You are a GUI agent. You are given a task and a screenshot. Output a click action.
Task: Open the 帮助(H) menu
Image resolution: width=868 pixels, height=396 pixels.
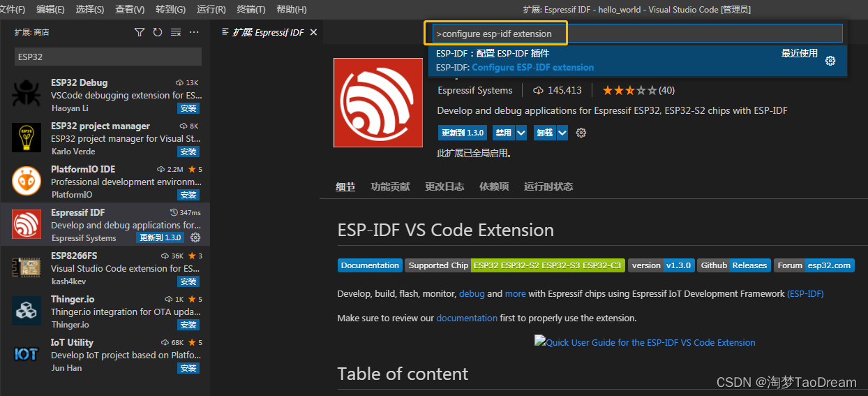coord(291,9)
